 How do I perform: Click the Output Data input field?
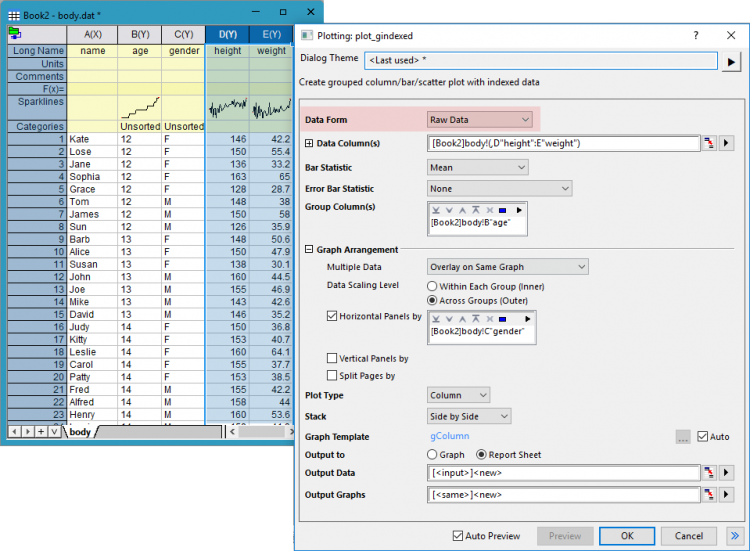(x=563, y=473)
